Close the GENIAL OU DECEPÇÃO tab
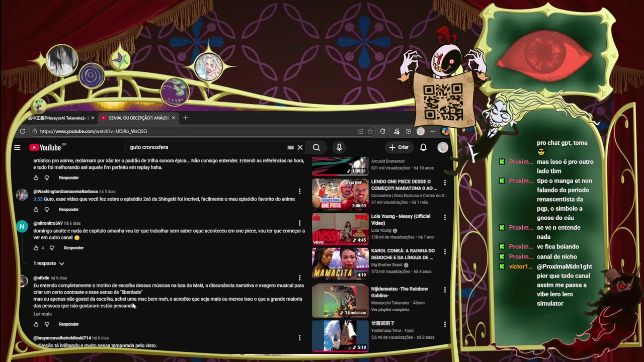 point(174,118)
